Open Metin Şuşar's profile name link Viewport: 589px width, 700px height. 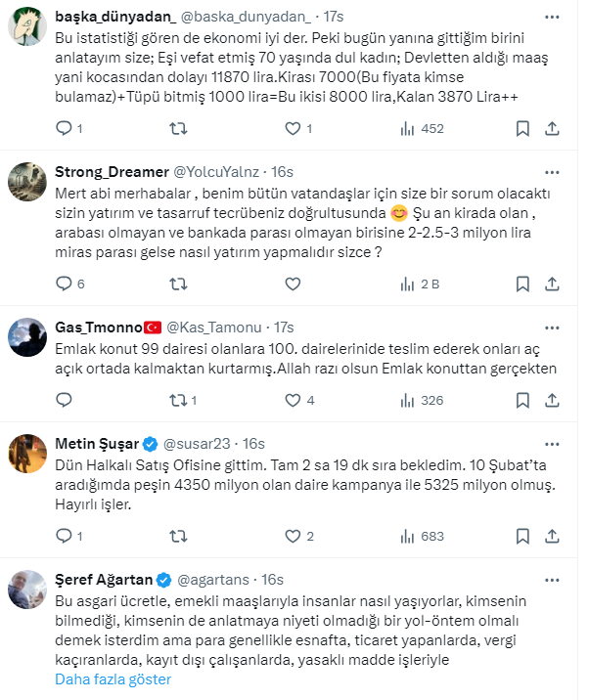click(96, 443)
